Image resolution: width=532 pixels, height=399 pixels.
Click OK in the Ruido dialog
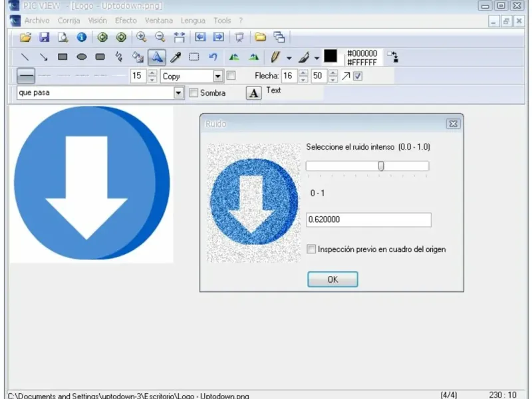tap(332, 279)
